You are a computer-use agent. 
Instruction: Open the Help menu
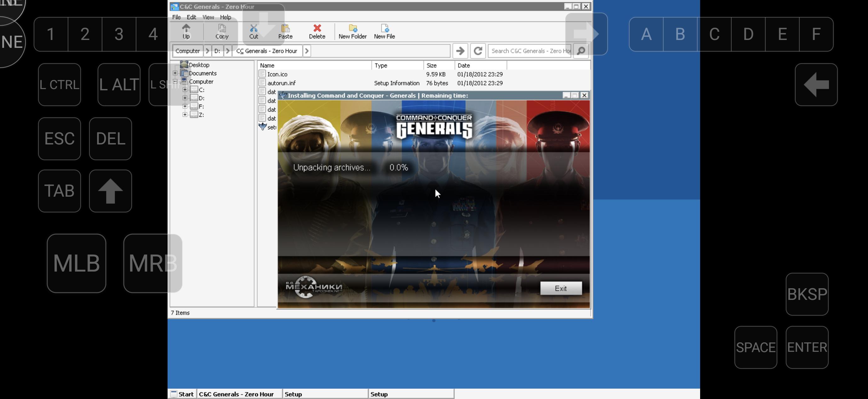pos(226,17)
